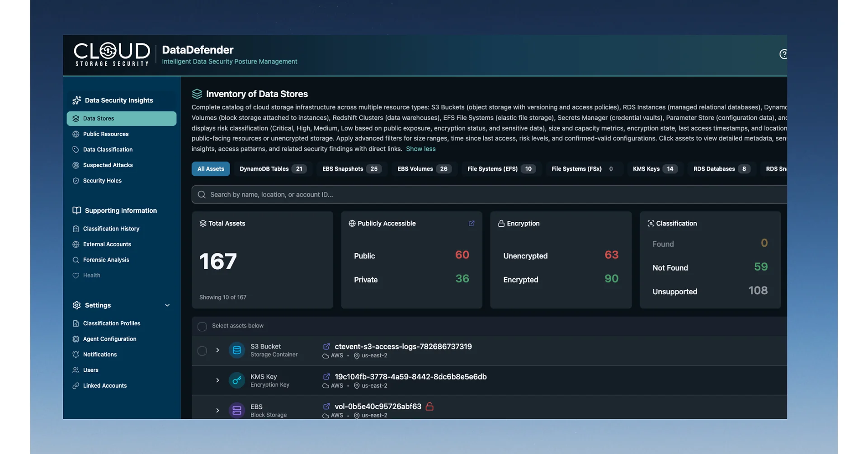Click the Health sidebar item

(x=91, y=276)
